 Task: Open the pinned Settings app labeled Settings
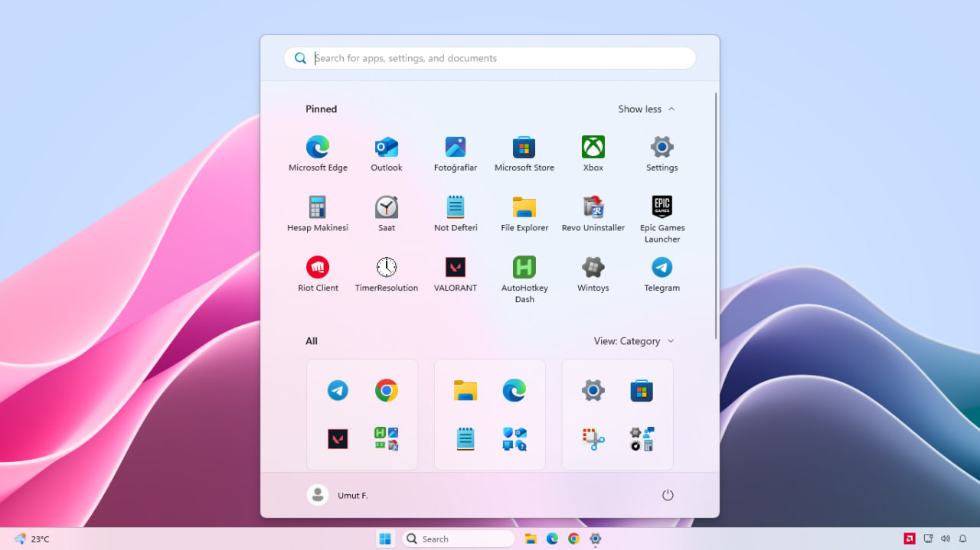pos(662,154)
